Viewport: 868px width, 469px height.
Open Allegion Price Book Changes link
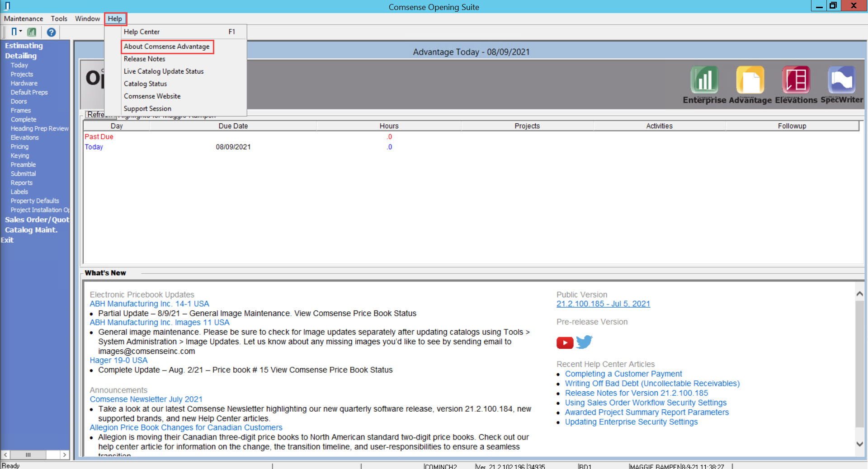pos(186,427)
